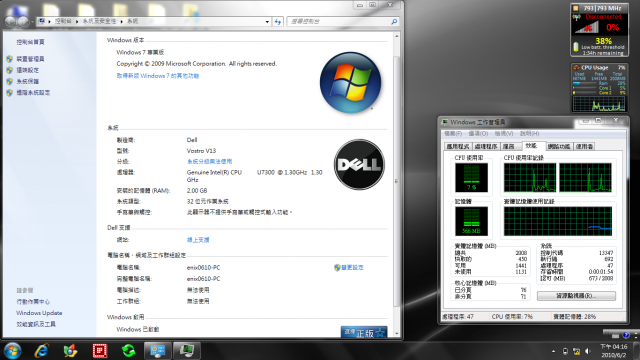Click the shield icon beside 系統保護
The width and height of the screenshot is (640, 360).
click(9, 82)
